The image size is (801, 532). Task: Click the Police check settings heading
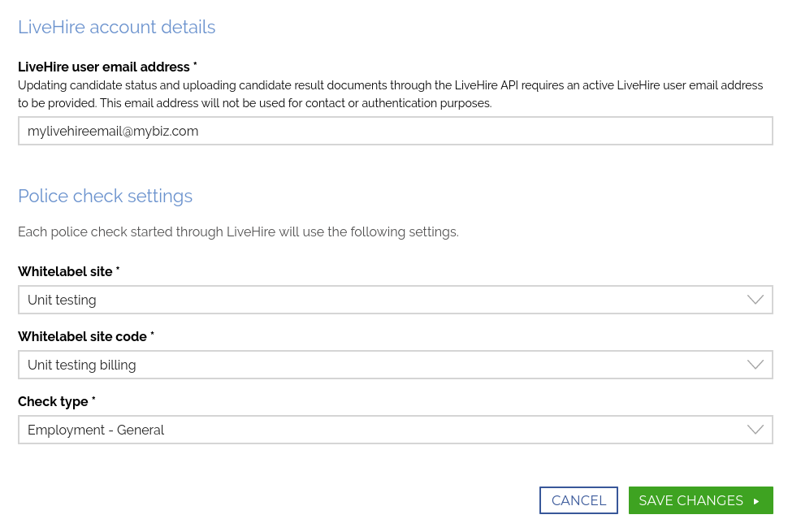tap(105, 196)
